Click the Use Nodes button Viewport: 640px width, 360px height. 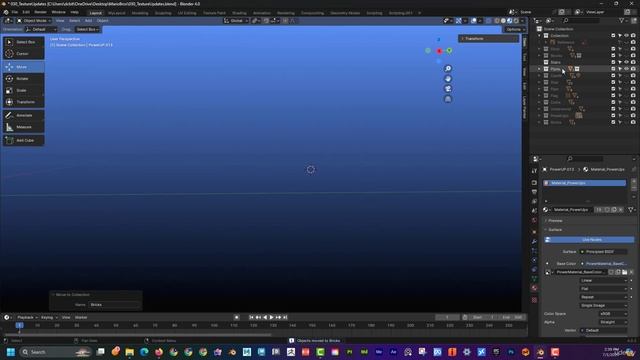589,240
